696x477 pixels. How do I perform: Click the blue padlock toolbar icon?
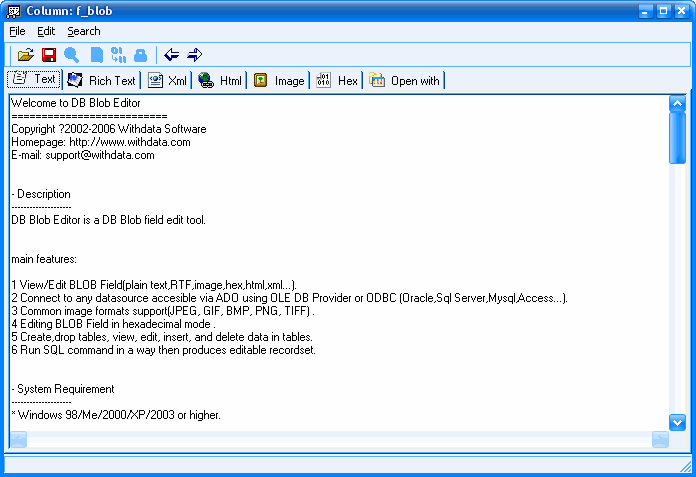141,55
